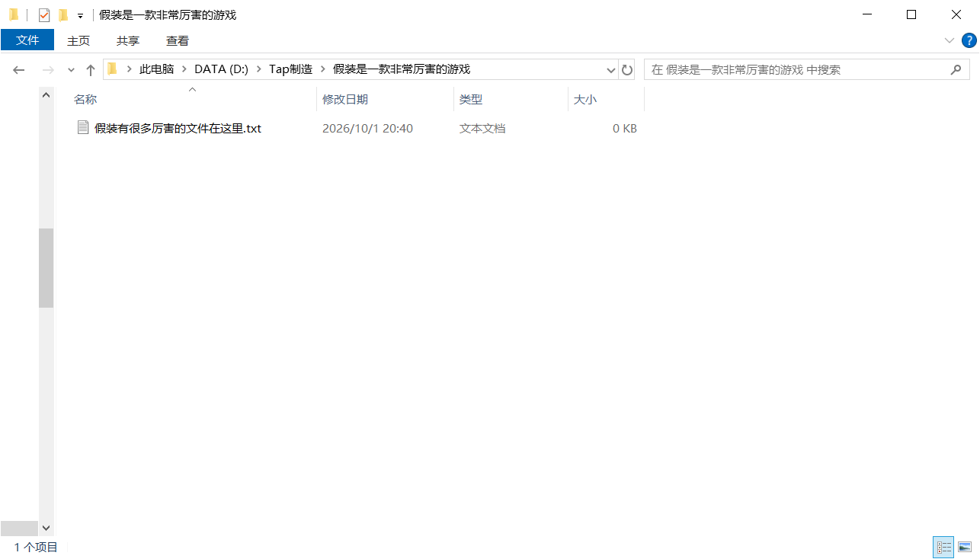Click the folder icon in address bar
Image resolution: width=980 pixels, height=559 pixels.
(x=112, y=69)
